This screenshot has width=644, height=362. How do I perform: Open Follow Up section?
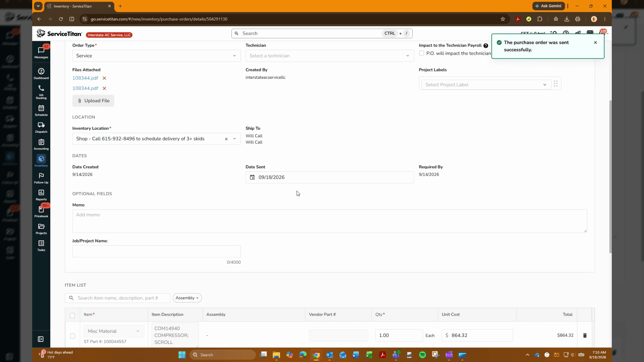pos(41,178)
